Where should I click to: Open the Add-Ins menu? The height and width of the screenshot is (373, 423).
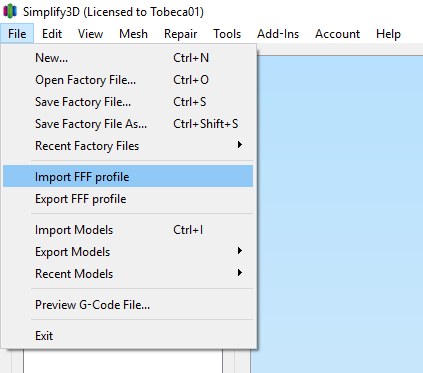(x=278, y=34)
